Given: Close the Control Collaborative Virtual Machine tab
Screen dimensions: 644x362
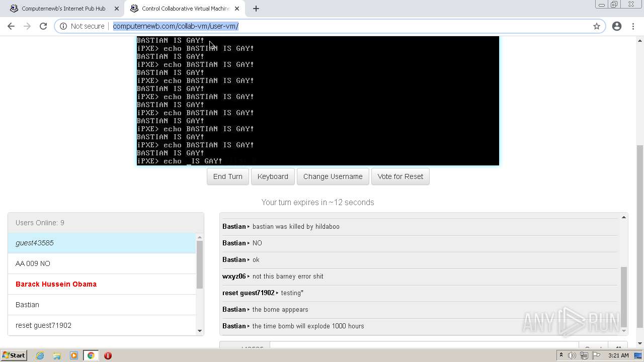Looking at the screenshot, I should point(237,9).
